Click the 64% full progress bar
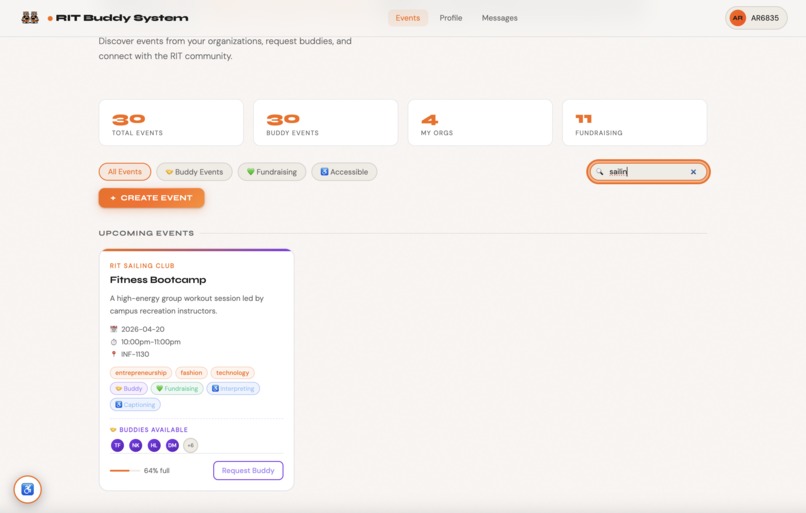 124,470
